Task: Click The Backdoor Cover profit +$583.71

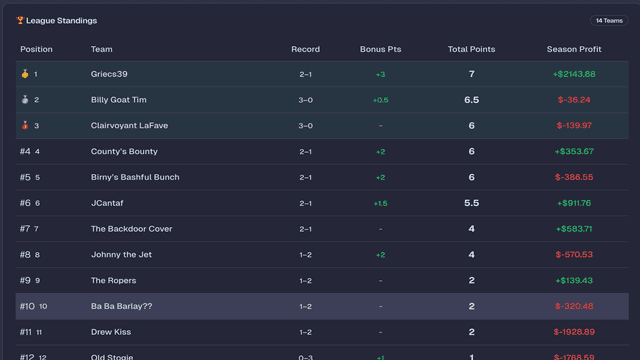Action: coord(574,229)
